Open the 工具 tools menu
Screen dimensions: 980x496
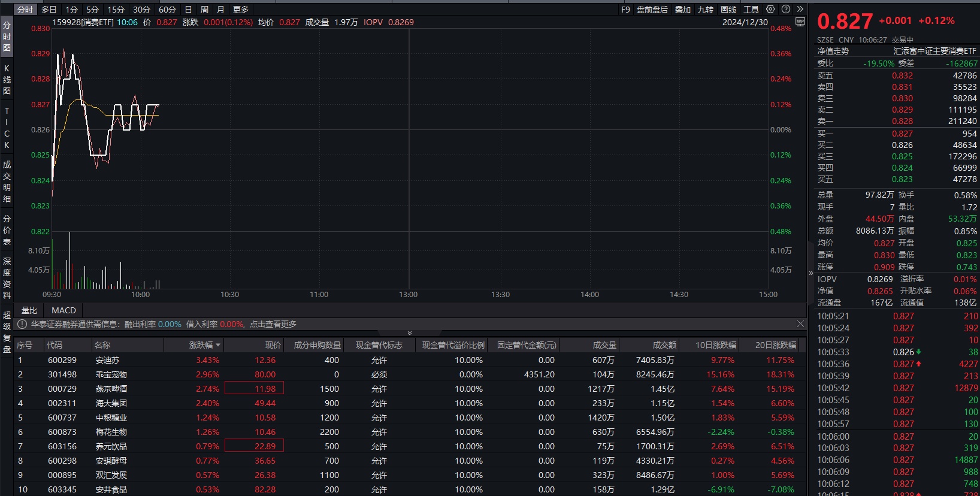[x=751, y=10]
